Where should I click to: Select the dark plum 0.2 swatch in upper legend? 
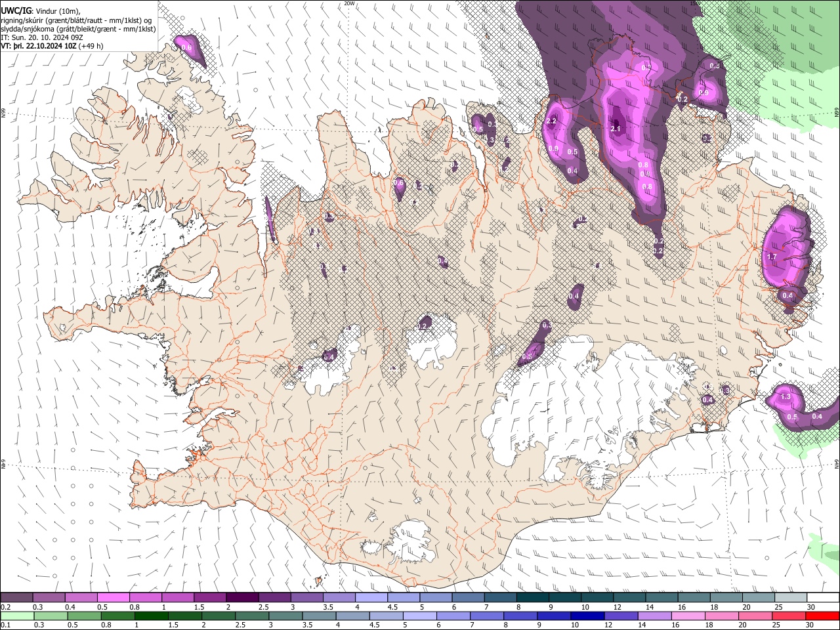pyautogui.click(x=16, y=598)
